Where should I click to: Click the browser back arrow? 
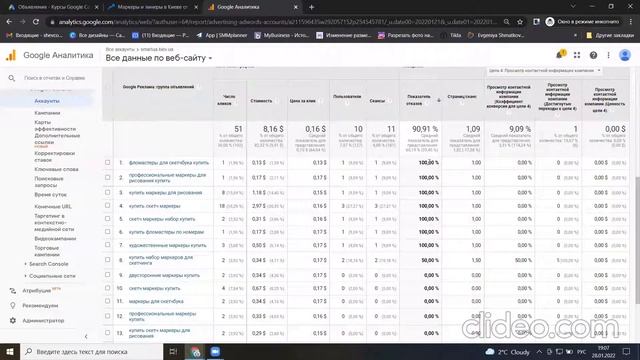pos(9,22)
